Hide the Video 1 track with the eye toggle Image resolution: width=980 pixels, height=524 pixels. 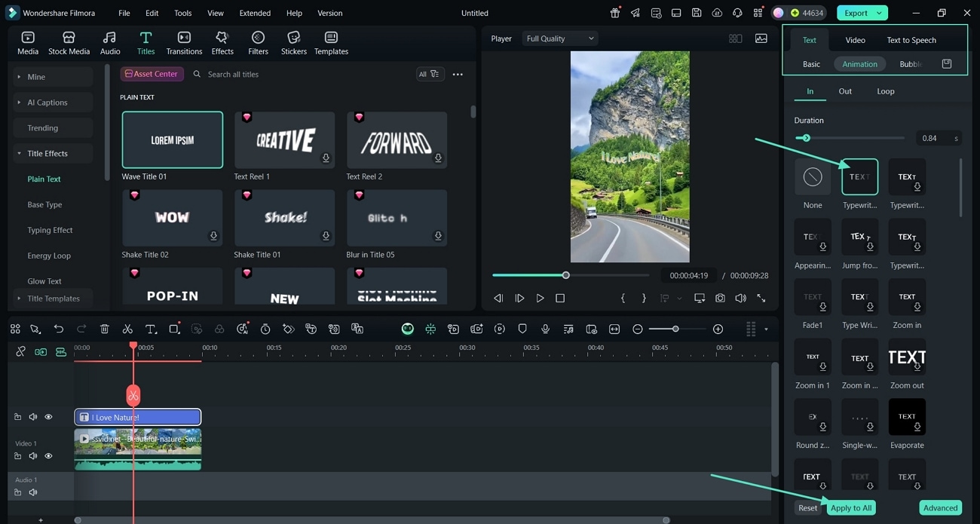click(x=48, y=455)
